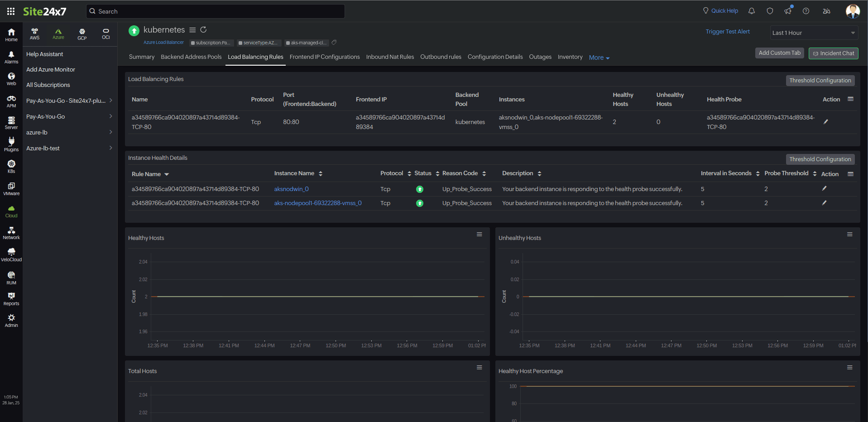Open the Last 1 Hour time dropdown
Image resolution: width=868 pixels, height=422 pixels.
(x=814, y=33)
